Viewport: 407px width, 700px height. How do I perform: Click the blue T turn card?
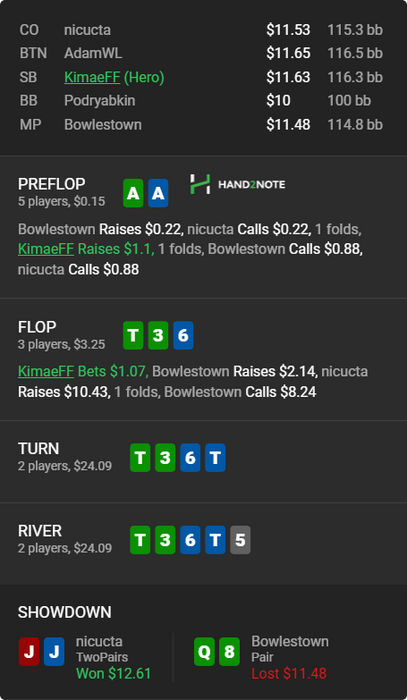[x=215, y=458]
